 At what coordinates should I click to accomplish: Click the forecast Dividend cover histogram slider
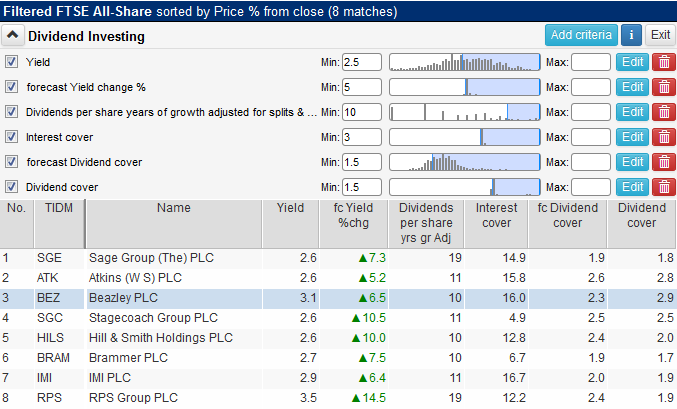click(x=465, y=162)
